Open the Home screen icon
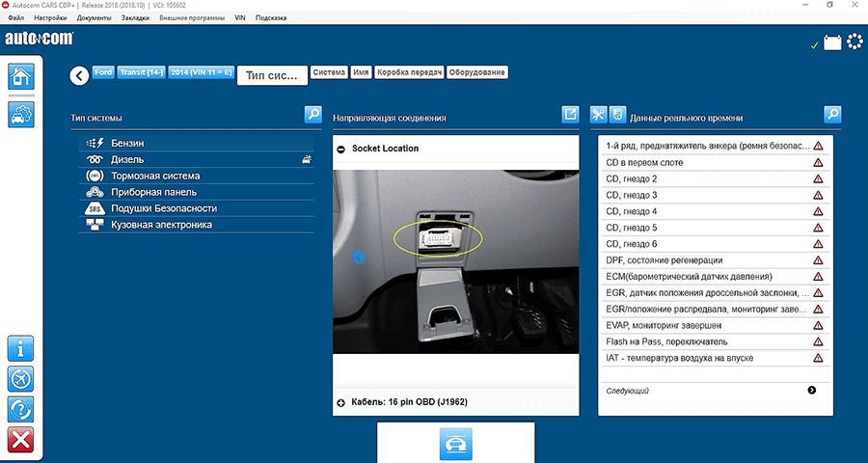 21,76
